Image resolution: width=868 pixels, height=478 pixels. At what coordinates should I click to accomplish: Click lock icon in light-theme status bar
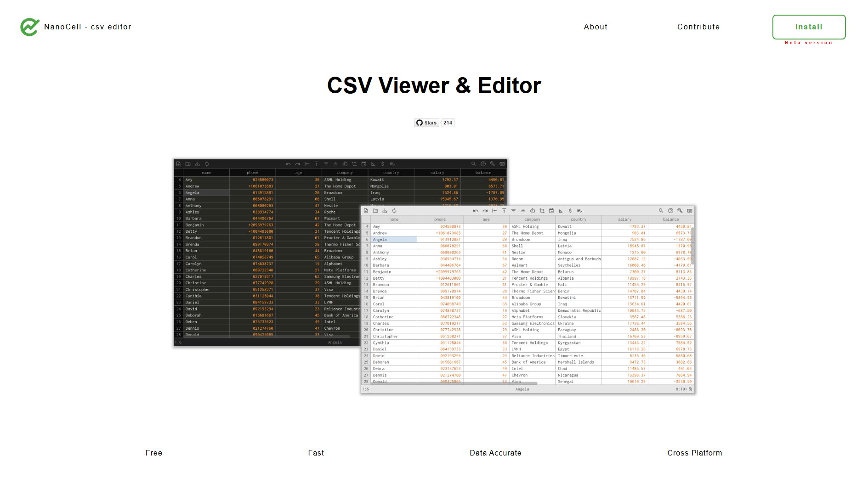point(690,389)
